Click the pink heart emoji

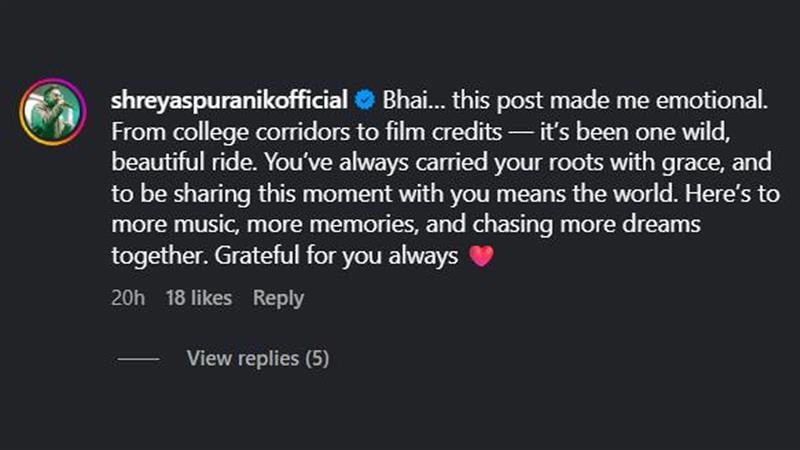pos(481,257)
